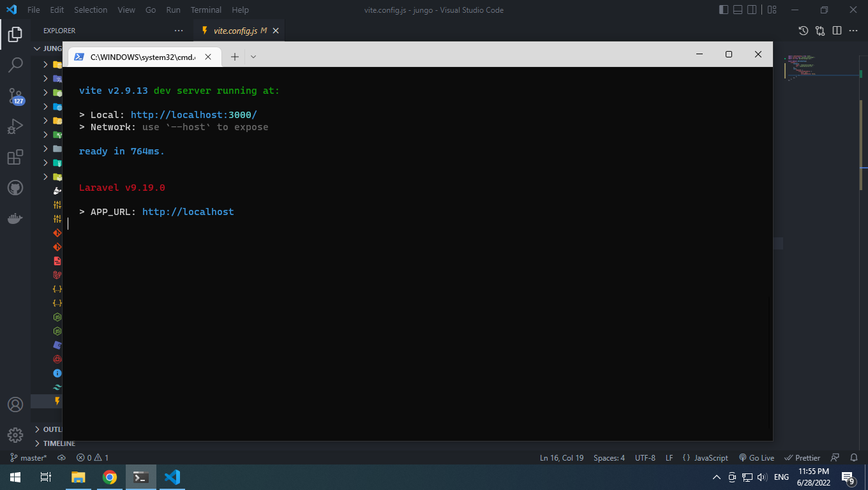Change file encoding UTF-8
Viewport: 868px width, 490px height.
pos(645,458)
